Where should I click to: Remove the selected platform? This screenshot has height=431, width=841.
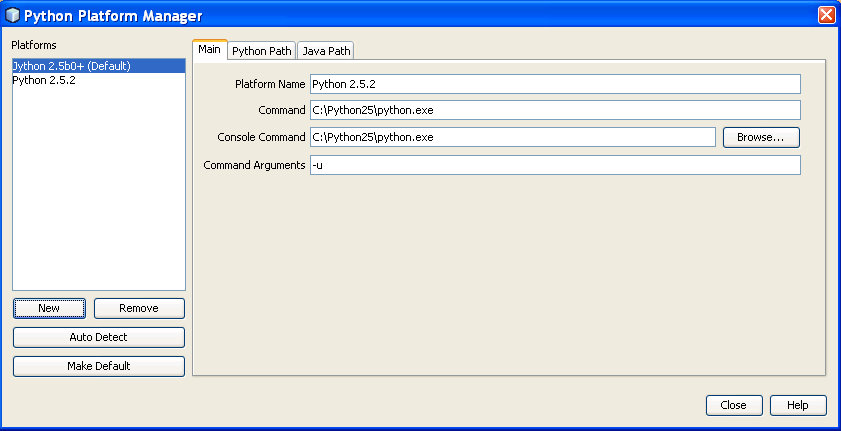click(x=139, y=308)
